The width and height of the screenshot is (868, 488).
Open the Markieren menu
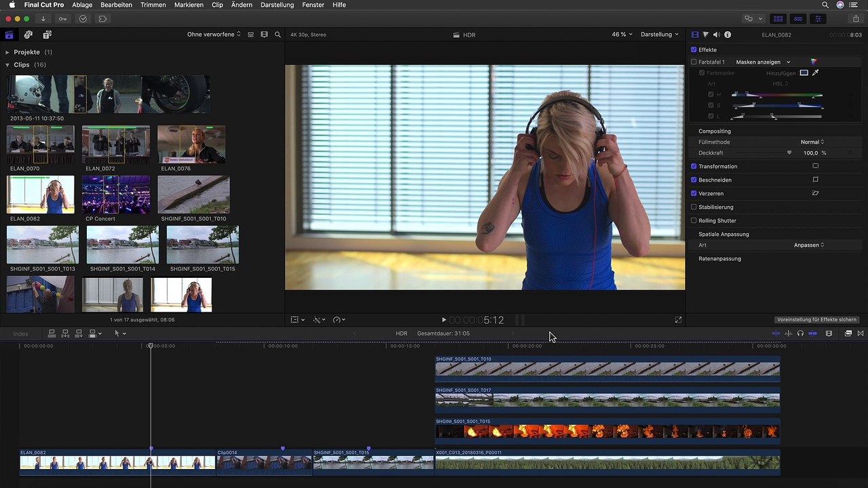pyautogui.click(x=189, y=5)
